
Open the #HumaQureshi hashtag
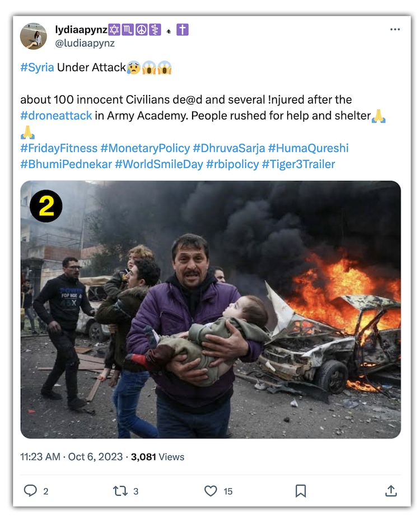(x=308, y=148)
